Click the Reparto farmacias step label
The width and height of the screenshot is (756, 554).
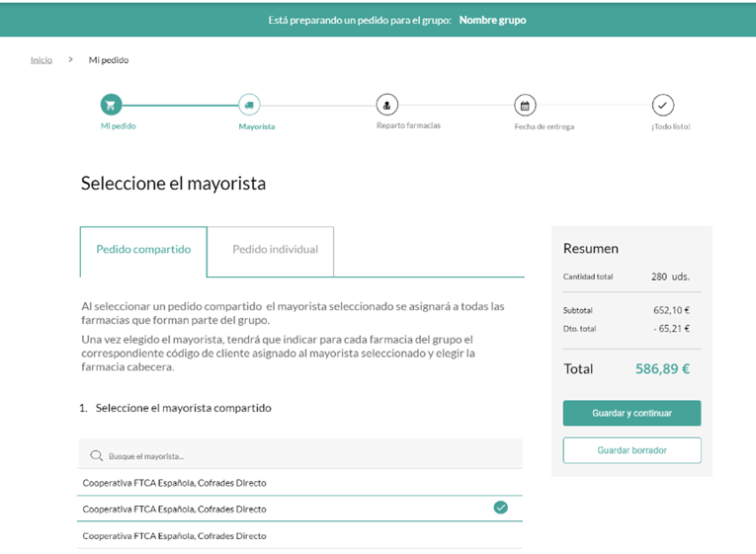pyautogui.click(x=408, y=125)
